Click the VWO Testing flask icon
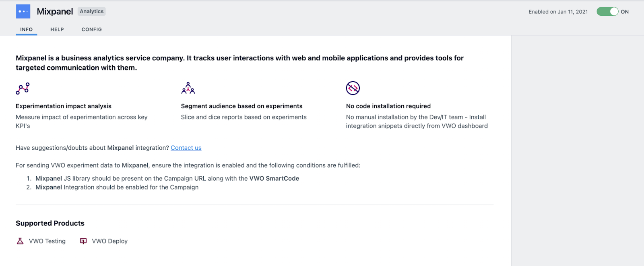 (x=20, y=241)
